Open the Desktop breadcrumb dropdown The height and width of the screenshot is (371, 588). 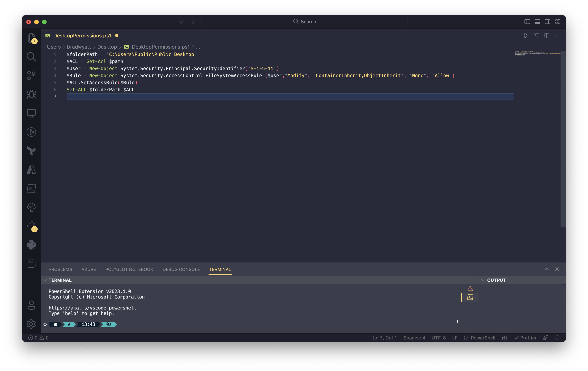(x=107, y=47)
